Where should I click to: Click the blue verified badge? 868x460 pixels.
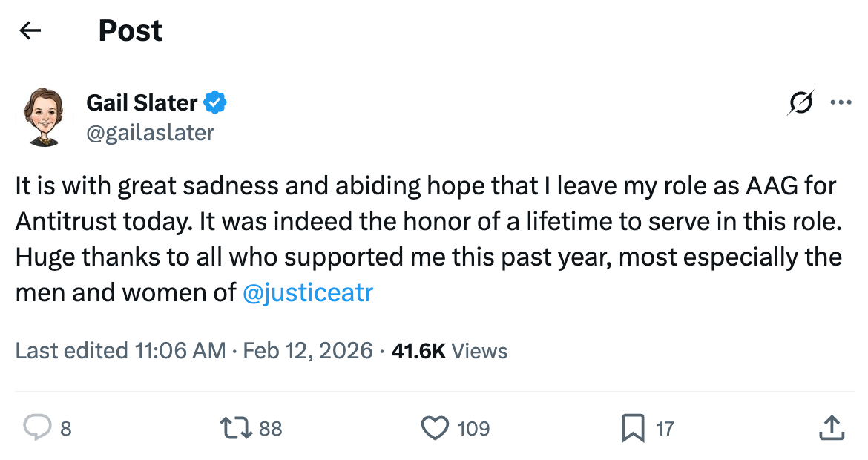[215, 103]
